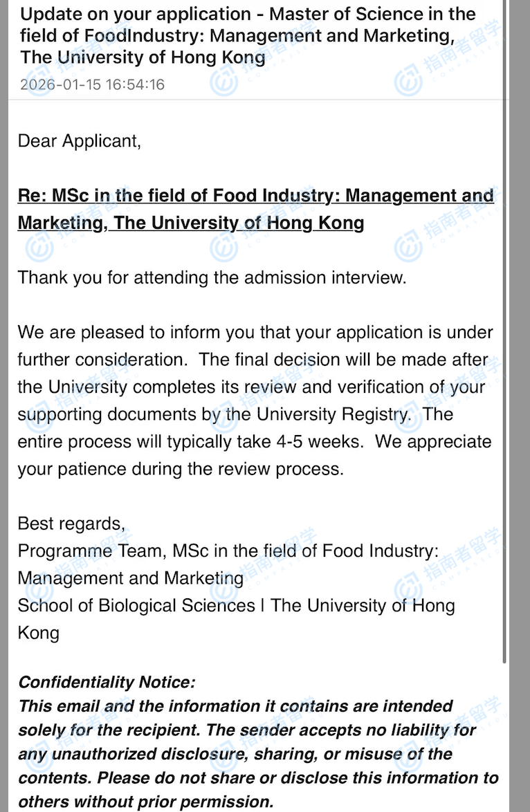Click "others without prior permission" closing line
Image resolution: width=530 pixels, height=812 pixels.
tap(145, 802)
